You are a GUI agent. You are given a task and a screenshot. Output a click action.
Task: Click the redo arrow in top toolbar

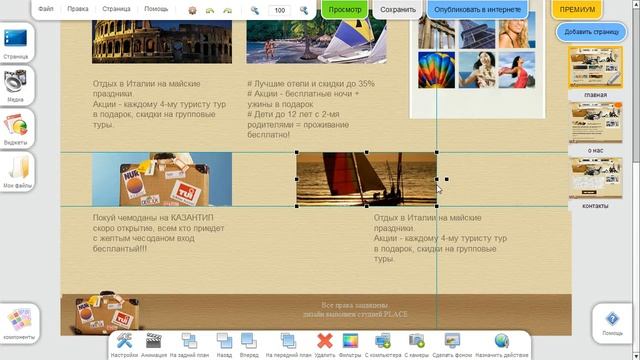(x=227, y=10)
